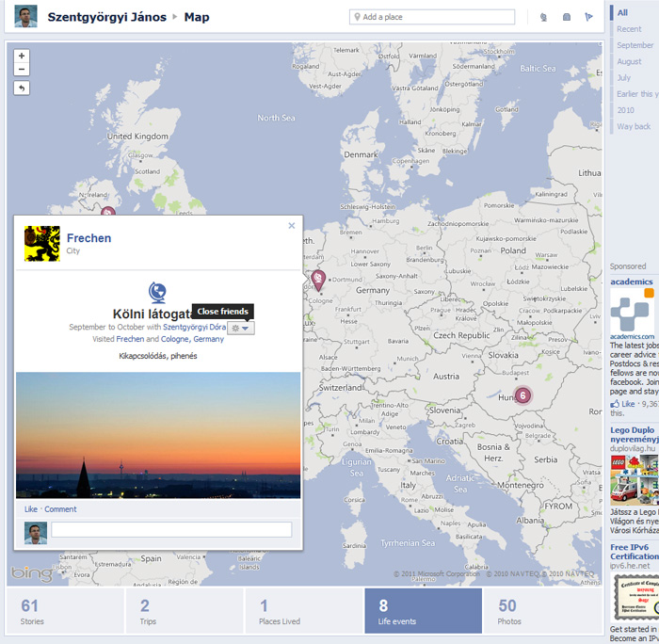Reset the map view with the undo arrow

pyautogui.click(x=22, y=89)
